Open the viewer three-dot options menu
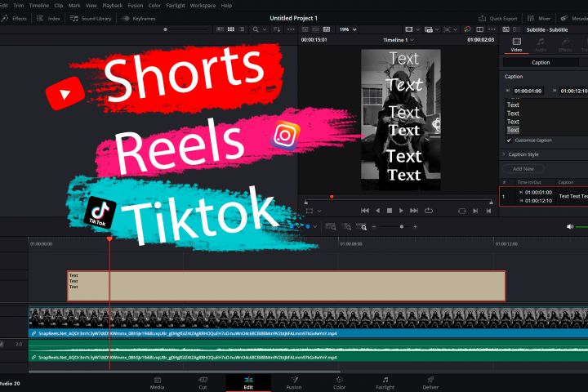588x392 pixels. 492,29
